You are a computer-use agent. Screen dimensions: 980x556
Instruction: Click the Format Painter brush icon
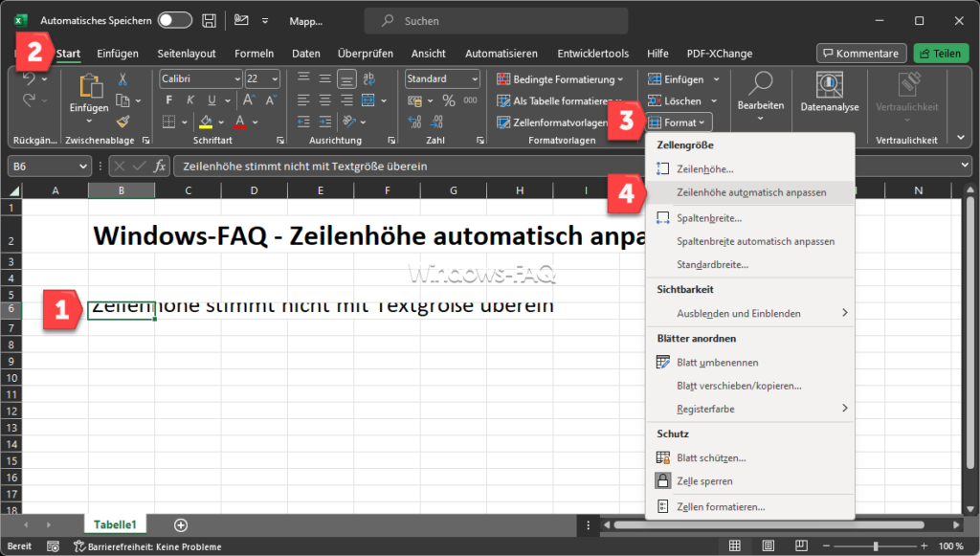(123, 122)
